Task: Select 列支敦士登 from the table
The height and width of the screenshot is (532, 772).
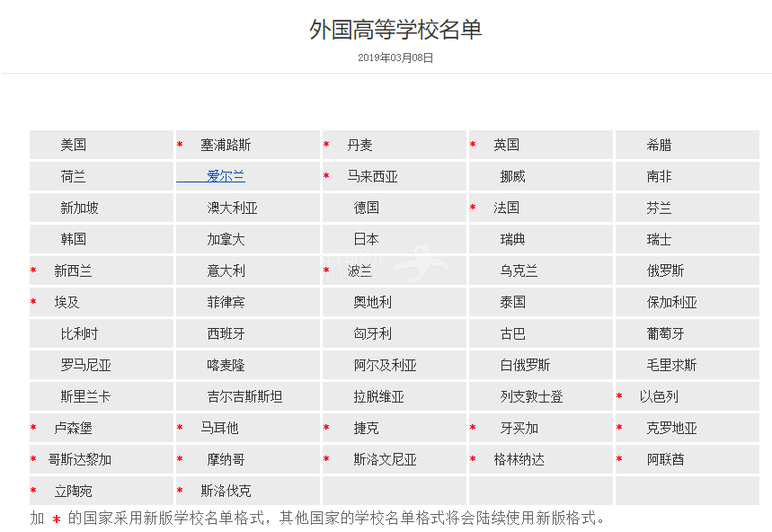Action: coord(531,396)
